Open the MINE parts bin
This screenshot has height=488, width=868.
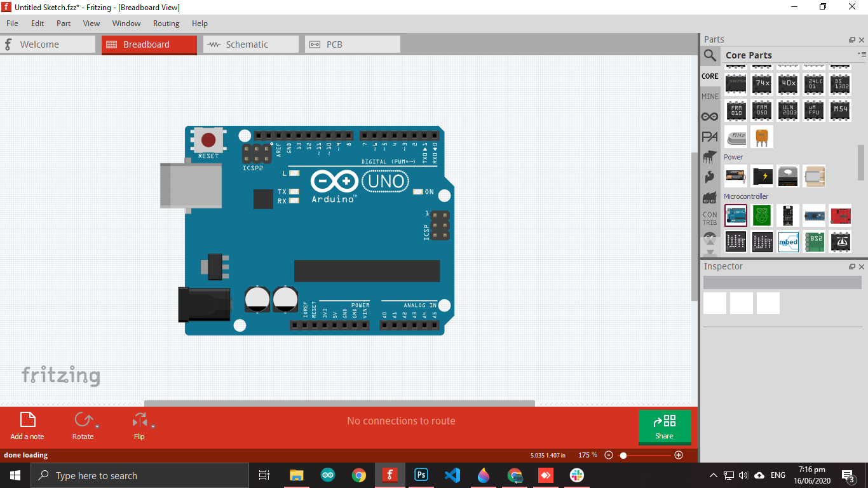click(x=710, y=97)
